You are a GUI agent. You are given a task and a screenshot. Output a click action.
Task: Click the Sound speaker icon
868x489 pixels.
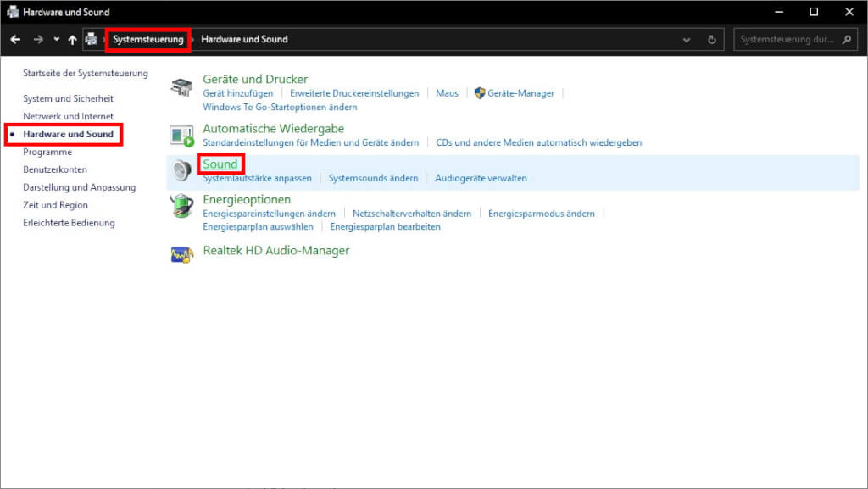(181, 171)
